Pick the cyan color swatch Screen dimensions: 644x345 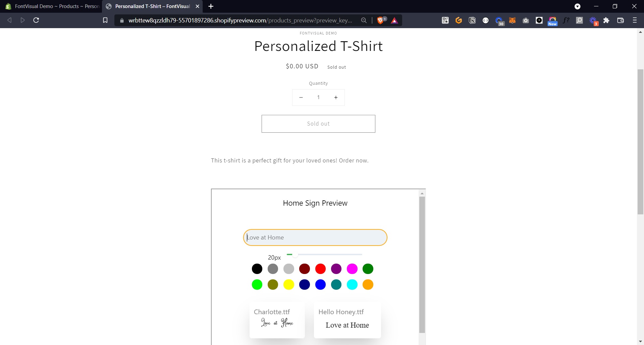[x=352, y=284]
